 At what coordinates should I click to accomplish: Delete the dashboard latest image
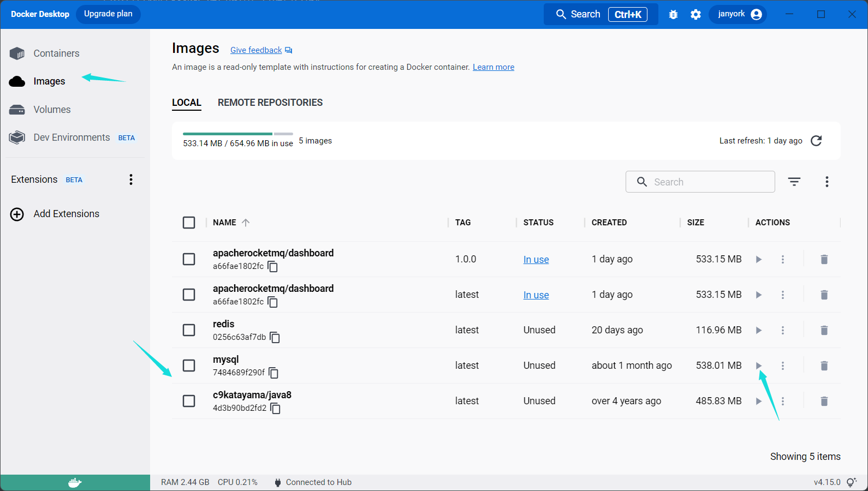(x=824, y=295)
